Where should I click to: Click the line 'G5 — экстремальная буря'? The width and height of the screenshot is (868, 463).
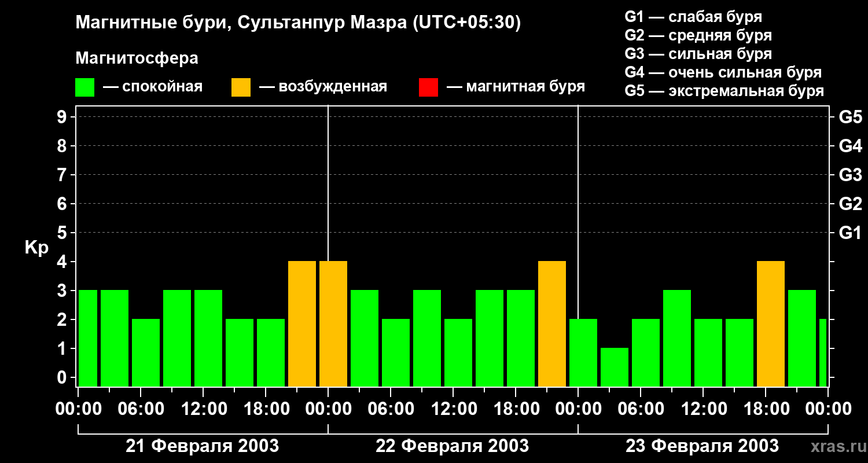pyautogui.click(x=724, y=91)
